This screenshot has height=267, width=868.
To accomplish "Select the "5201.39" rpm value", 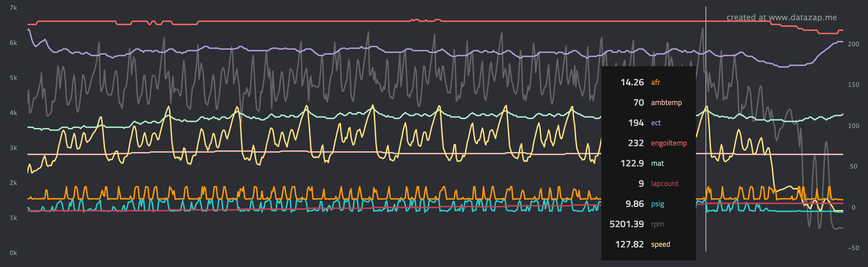I will coord(627,224).
